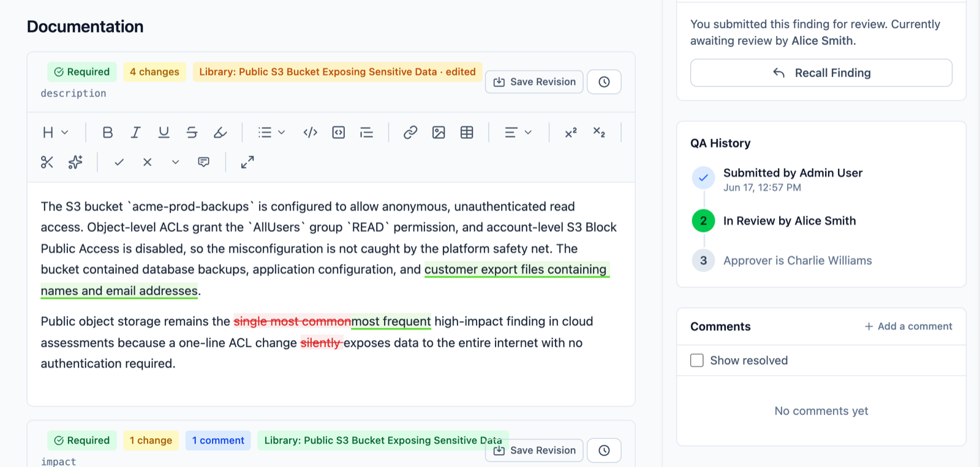Insert a code block

click(x=339, y=132)
